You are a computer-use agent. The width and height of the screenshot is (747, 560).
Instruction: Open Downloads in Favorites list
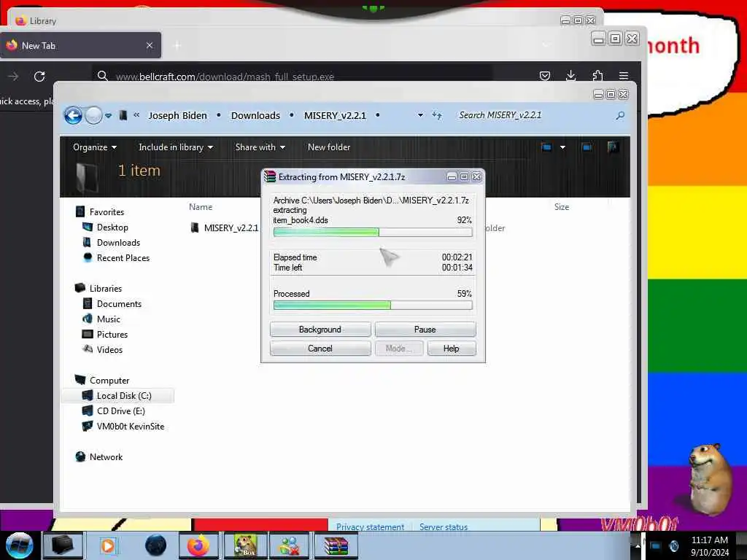coord(119,242)
